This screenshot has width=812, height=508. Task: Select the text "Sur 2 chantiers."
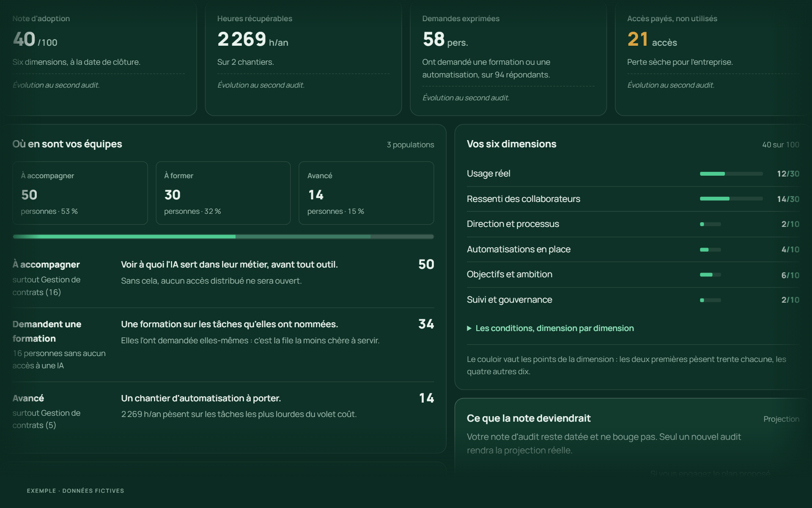tap(246, 62)
